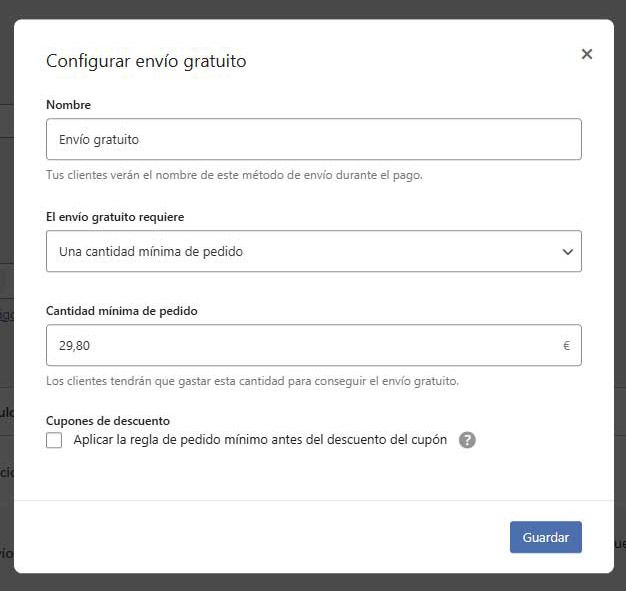Focus the Nombre input field
The image size is (626, 591).
coord(314,139)
